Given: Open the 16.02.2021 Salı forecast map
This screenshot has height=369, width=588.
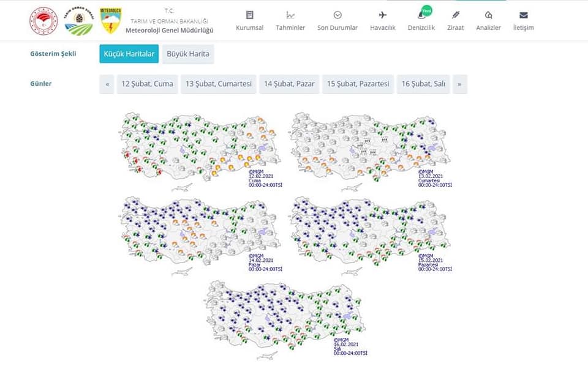Looking at the screenshot, I should coord(287,320).
